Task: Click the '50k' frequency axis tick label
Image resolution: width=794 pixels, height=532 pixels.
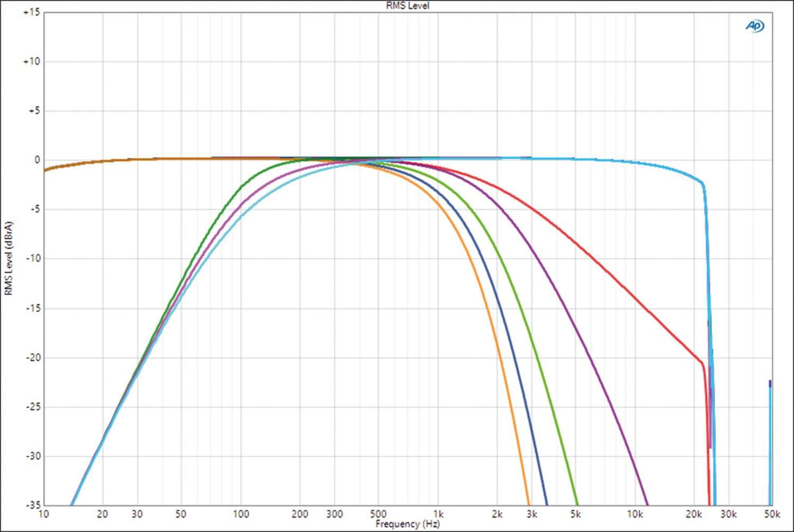Action: tap(772, 514)
